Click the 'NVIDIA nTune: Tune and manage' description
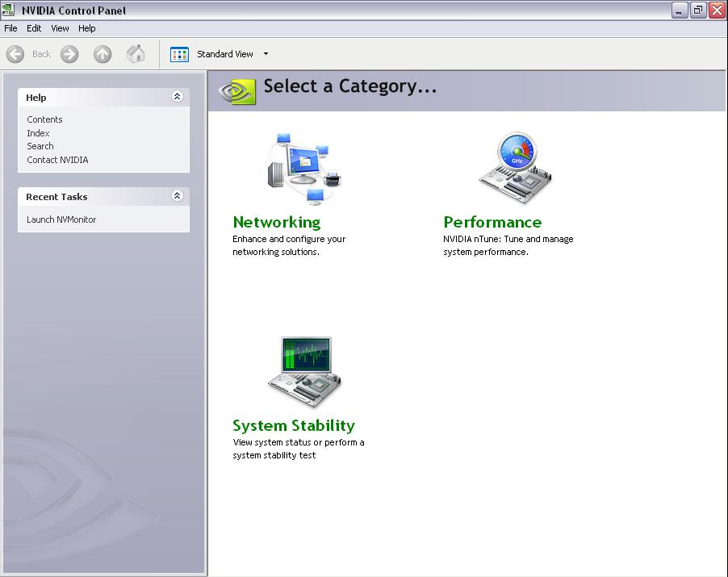Viewport: 728px width, 577px height. pos(508,239)
